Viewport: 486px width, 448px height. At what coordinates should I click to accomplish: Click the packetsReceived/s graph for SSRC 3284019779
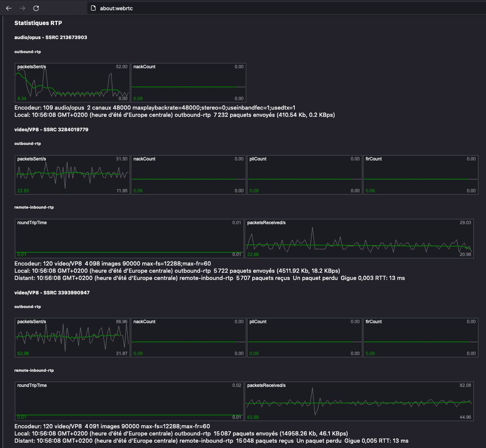[x=360, y=238]
